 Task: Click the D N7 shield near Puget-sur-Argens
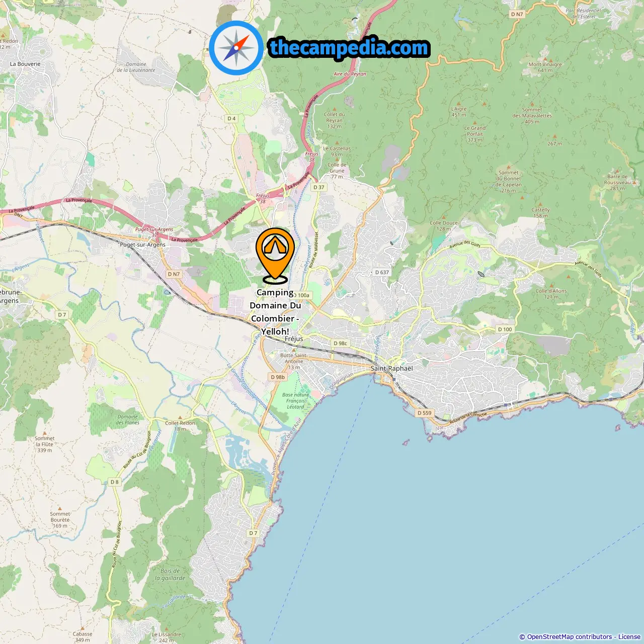coord(174,274)
